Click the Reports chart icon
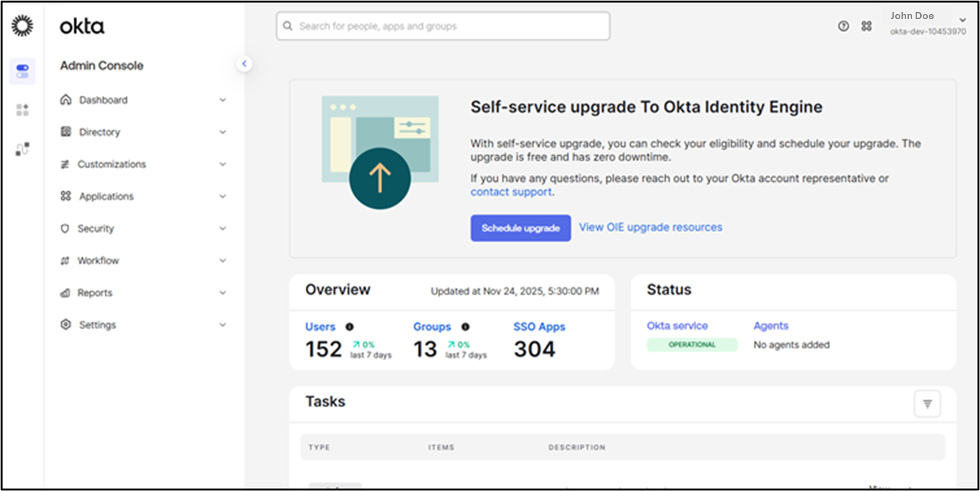The image size is (980, 491). 65,292
